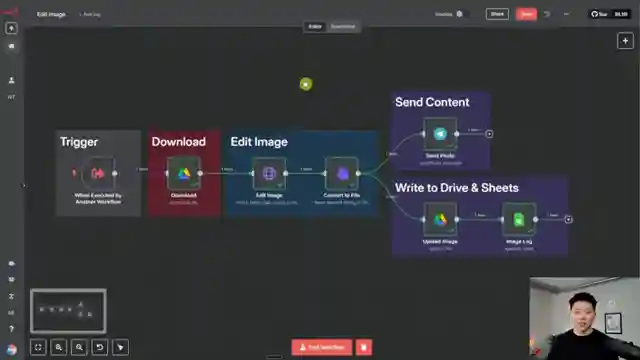Open the cloud admin sidebar icon

pos(11,264)
